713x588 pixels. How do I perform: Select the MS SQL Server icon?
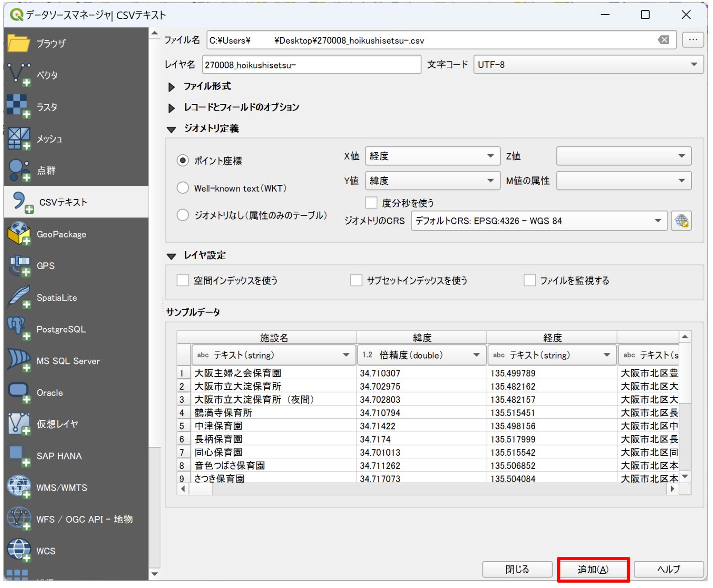19,361
